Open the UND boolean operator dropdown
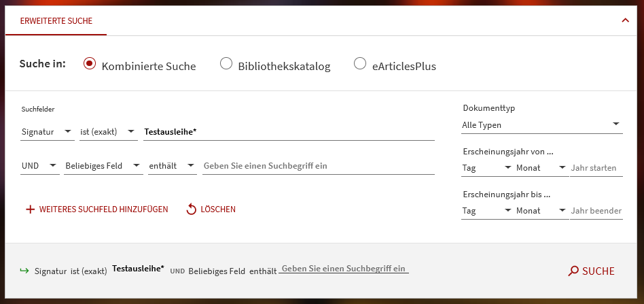This screenshot has width=644, height=304. pos(39,165)
